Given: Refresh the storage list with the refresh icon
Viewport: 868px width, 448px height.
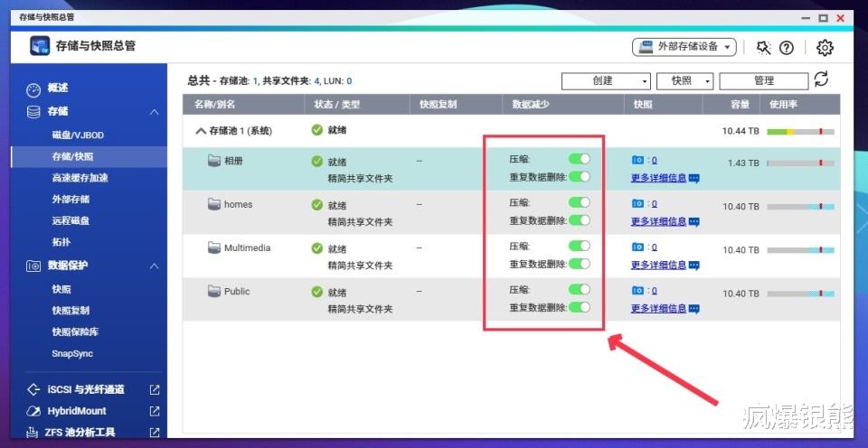Looking at the screenshot, I should 822,79.
